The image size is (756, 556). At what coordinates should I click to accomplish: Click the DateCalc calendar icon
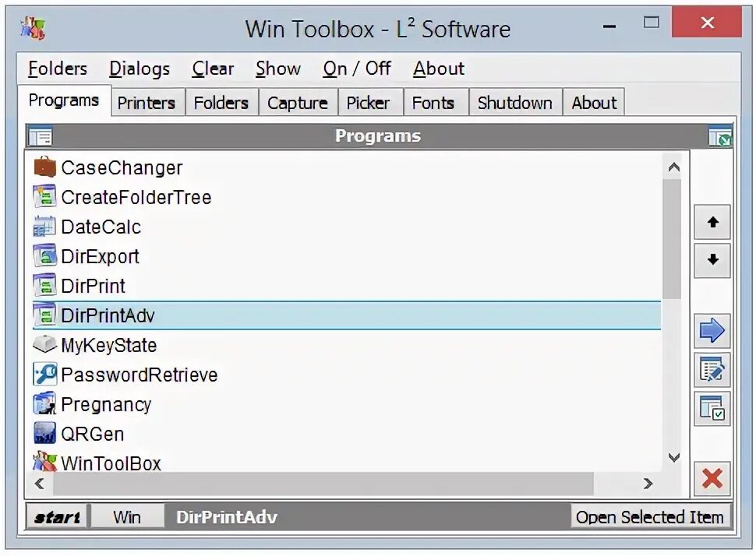[x=45, y=227]
